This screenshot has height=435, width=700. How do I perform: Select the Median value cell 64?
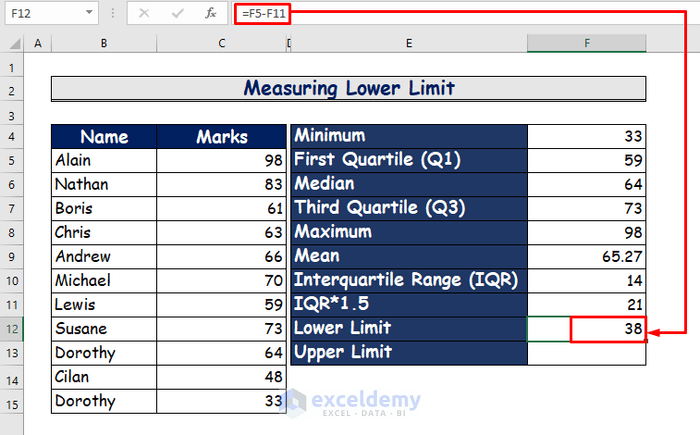coord(587,184)
